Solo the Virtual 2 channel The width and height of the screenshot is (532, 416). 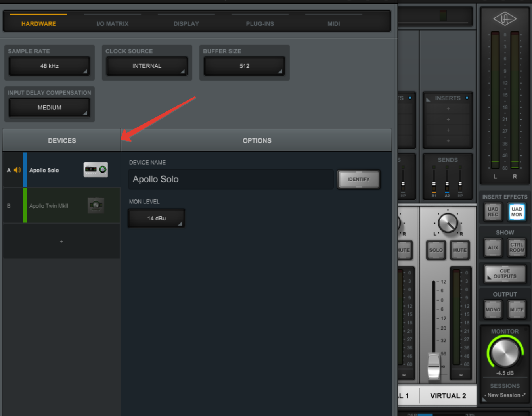[436, 250]
